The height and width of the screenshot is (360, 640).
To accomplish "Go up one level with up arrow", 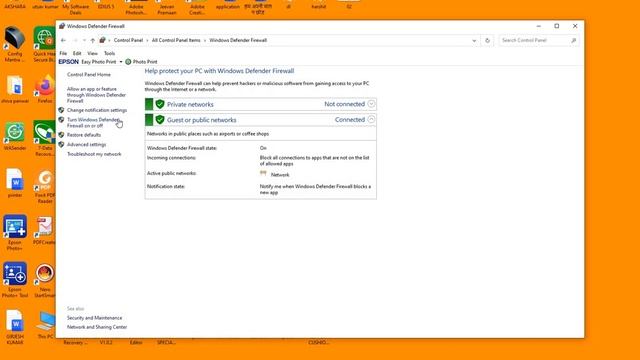I will (93, 40).
